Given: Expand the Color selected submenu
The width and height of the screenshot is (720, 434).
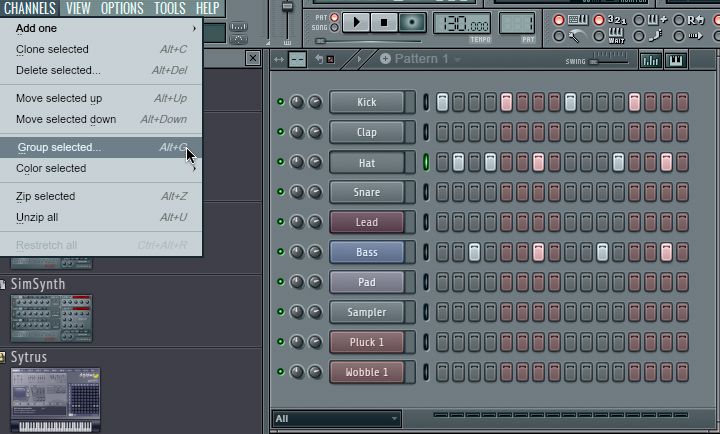Looking at the screenshot, I should click(101, 168).
